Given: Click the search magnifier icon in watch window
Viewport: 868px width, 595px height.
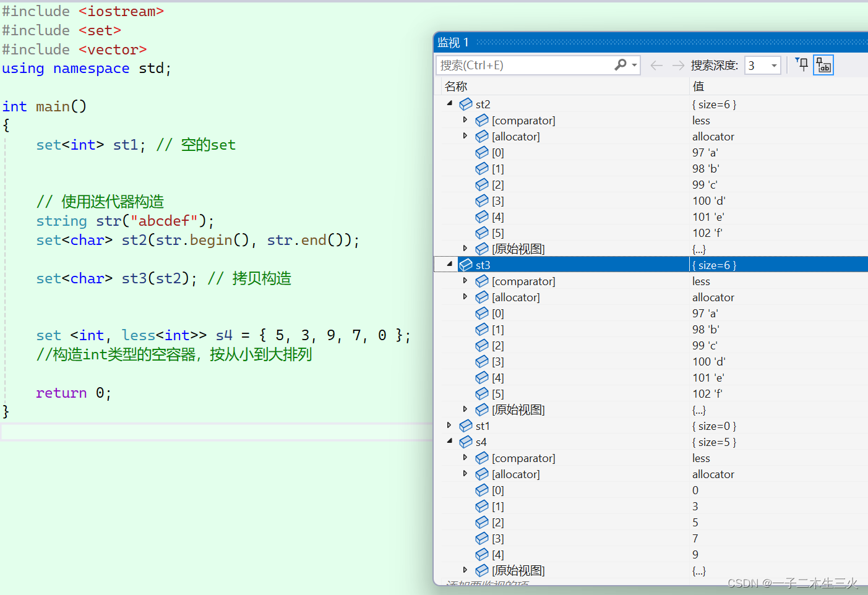Looking at the screenshot, I should 620,65.
